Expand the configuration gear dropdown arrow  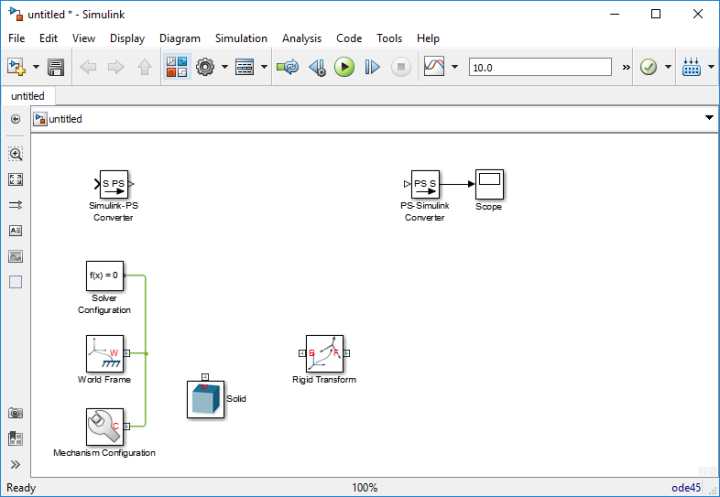(x=225, y=67)
